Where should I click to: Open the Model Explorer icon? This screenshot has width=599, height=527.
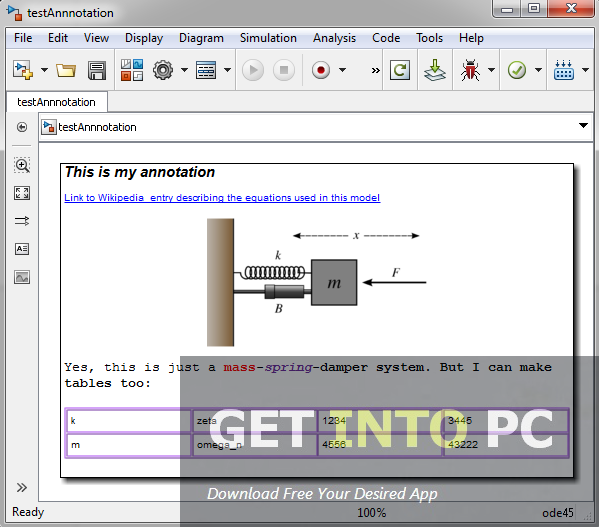pos(206,70)
